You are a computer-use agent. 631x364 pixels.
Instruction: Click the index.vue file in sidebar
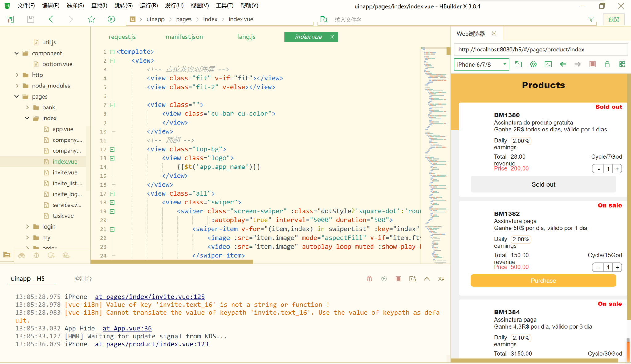(65, 162)
